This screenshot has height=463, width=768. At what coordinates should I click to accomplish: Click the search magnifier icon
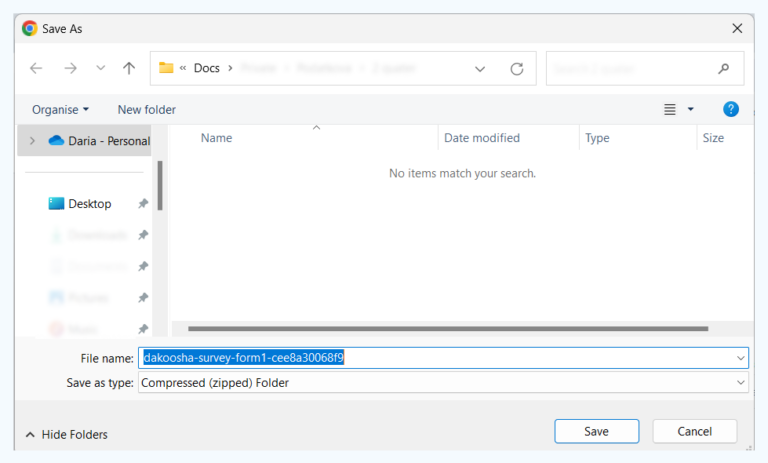(723, 69)
